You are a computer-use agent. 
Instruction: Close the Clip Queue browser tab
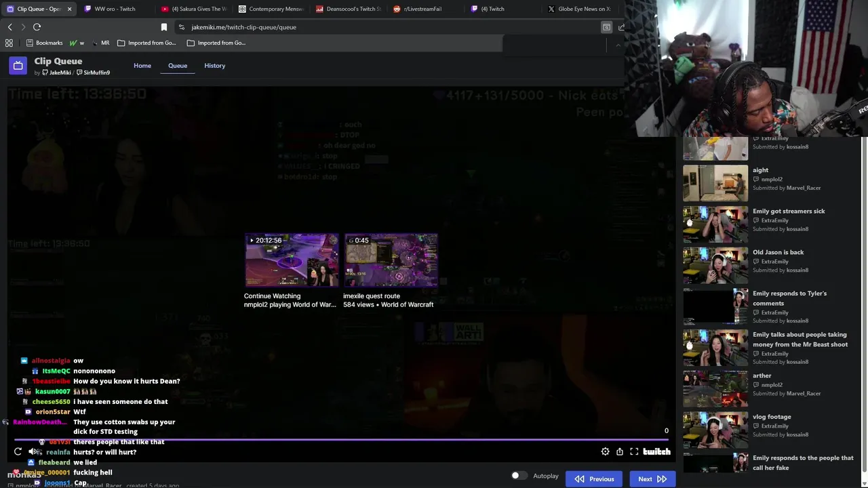pyautogui.click(x=69, y=9)
